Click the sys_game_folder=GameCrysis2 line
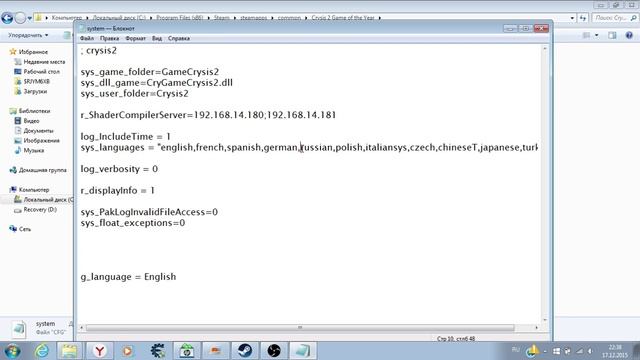The height and width of the screenshot is (360, 640). [150, 72]
